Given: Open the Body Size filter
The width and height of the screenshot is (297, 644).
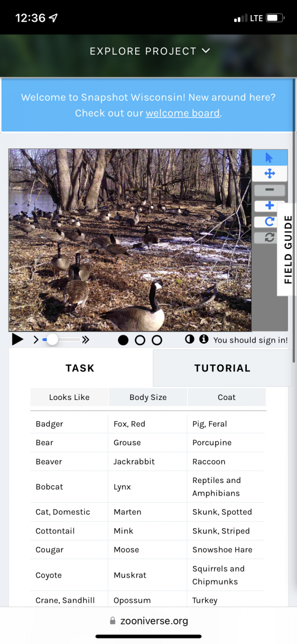Looking at the screenshot, I should click(x=148, y=397).
